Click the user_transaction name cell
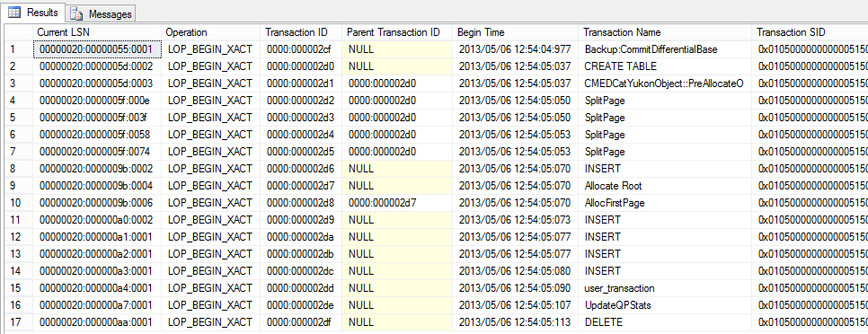This screenshot has width=868, height=334. click(x=666, y=288)
